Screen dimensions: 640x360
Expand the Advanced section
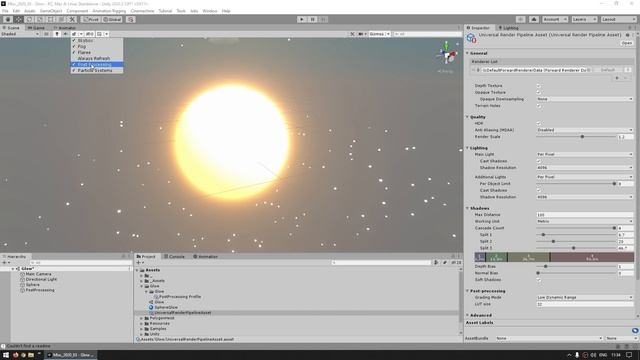tap(468, 315)
